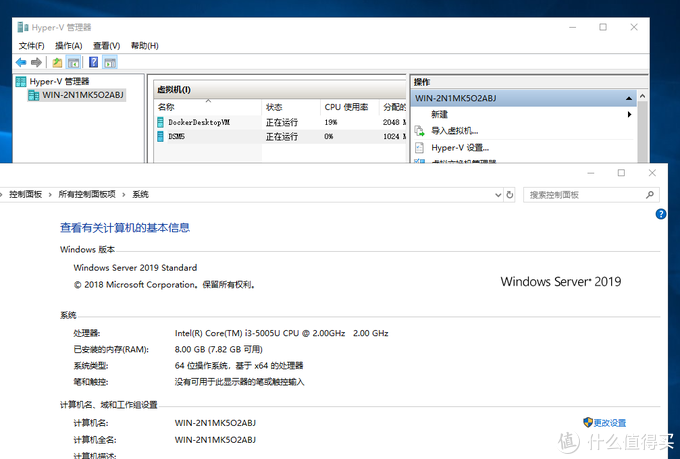Click 控制面板 in the address breadcrumb
The width and height of the screenshot is (680, 459).
[x=26, y=194]
